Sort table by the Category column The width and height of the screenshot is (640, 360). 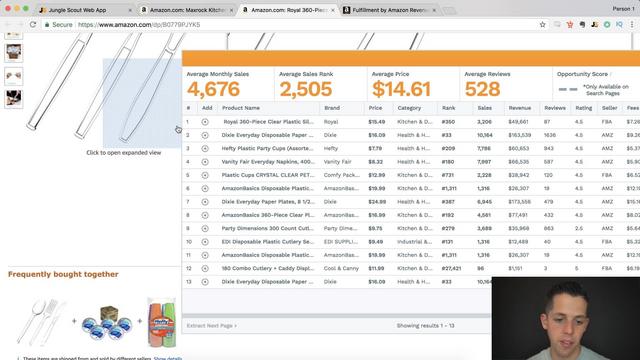409,108
